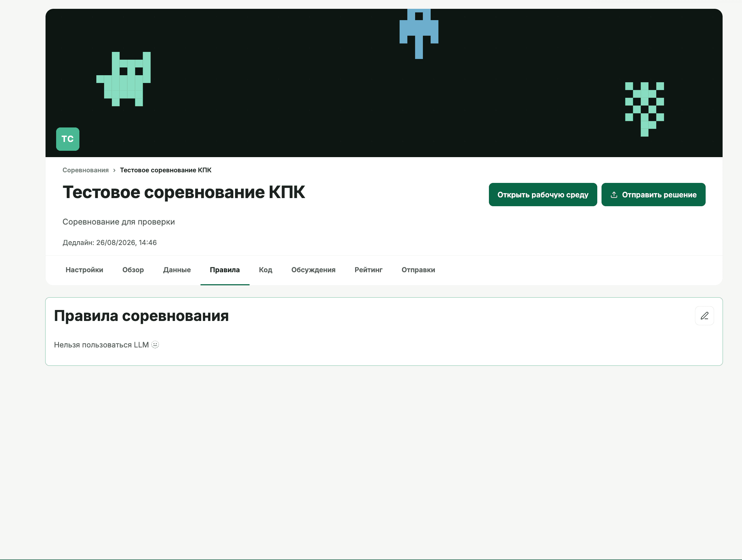
Task: View the Рейтинг tab
Action: [x=369, y=270]
